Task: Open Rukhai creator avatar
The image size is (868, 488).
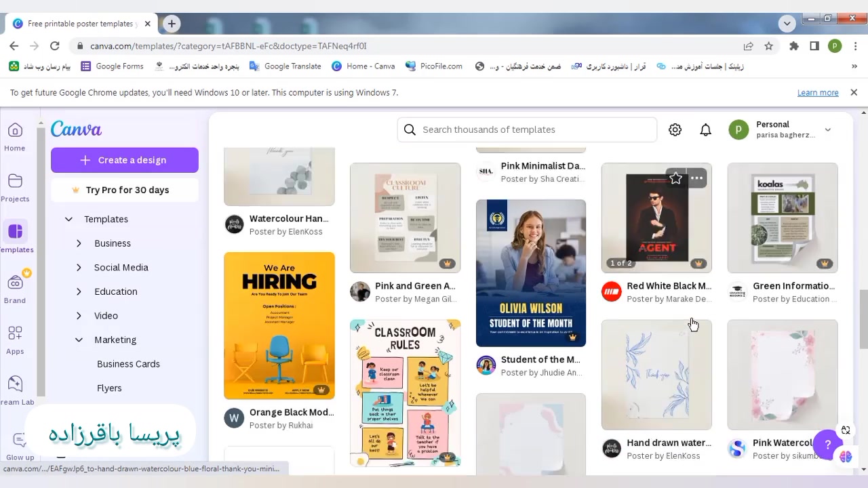Action: pyautogui.click(x=234, y=418)
